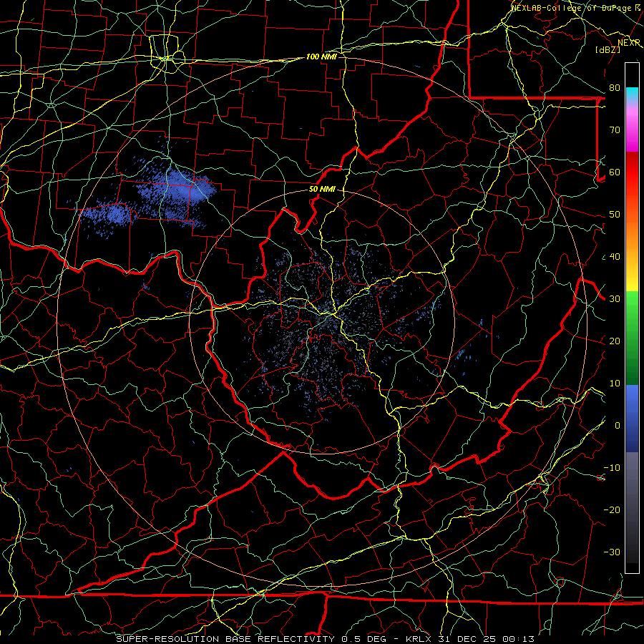Select the 50 value on the dBZ scale
644x644 pixels.
tap(615, 215)
